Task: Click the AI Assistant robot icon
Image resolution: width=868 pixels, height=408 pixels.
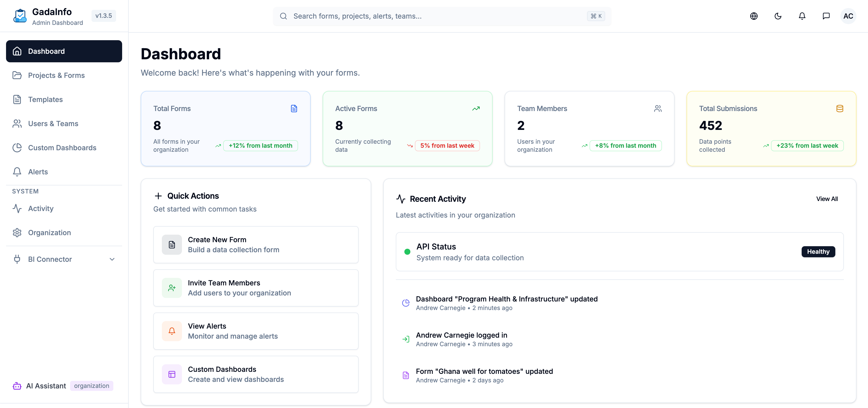Action: click(17, 386)
